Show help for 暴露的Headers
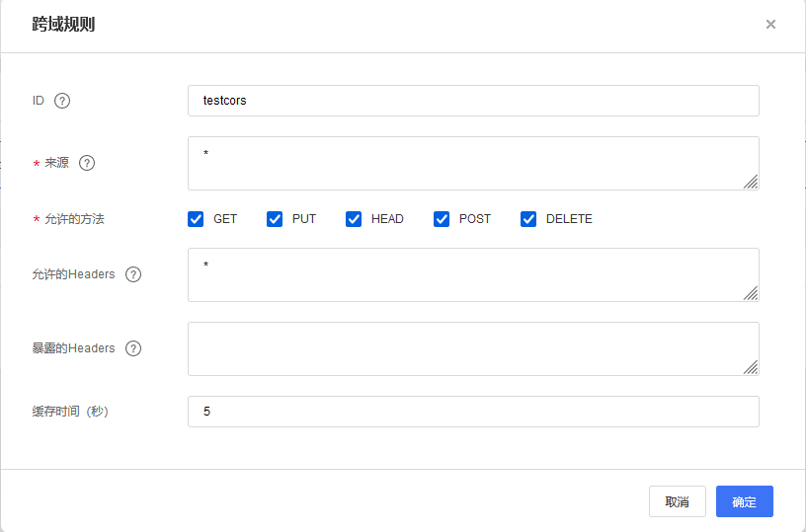 (x=133, y=348)
